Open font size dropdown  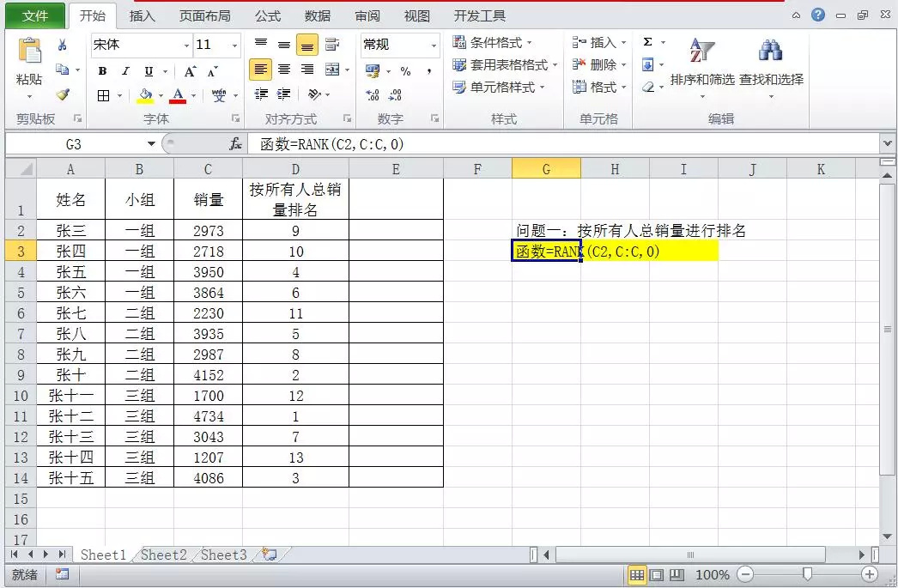(234, 45)
